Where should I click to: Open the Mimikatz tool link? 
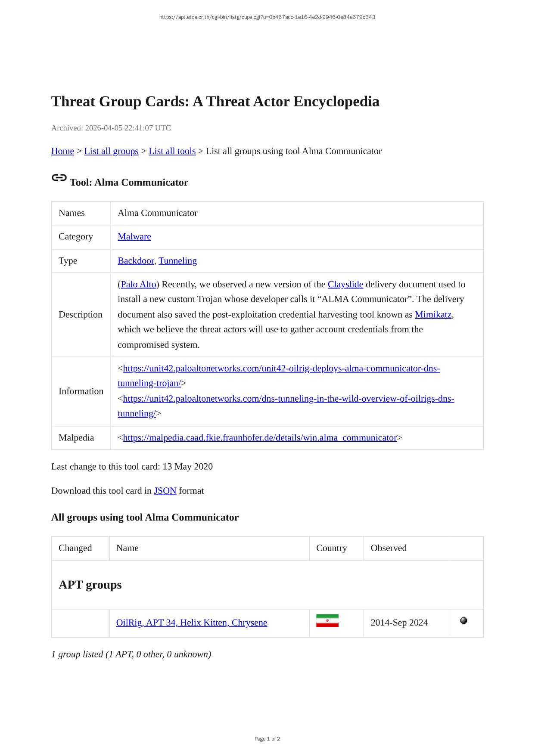(x=433, y=314)
